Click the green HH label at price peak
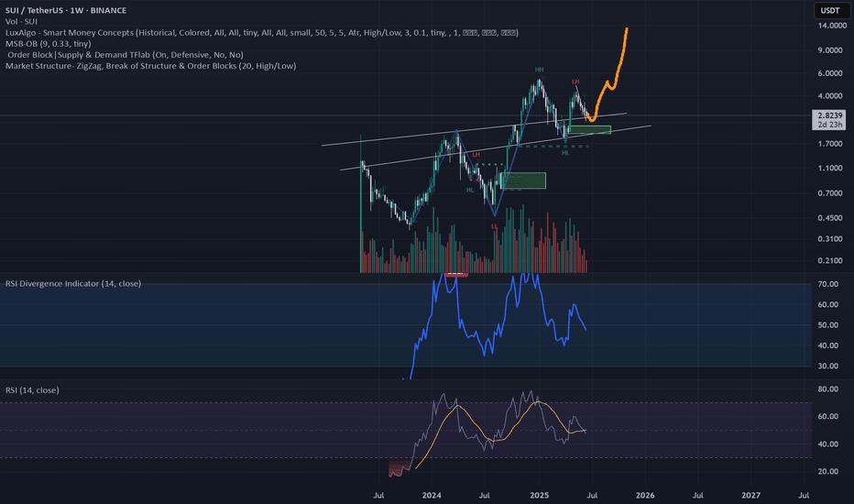 click(539, 70)
